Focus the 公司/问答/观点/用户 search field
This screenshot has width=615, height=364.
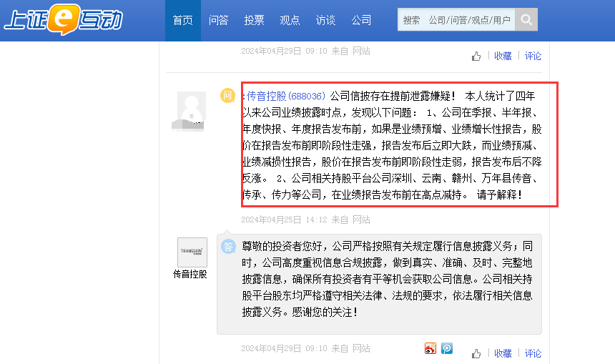coord(456,19)
